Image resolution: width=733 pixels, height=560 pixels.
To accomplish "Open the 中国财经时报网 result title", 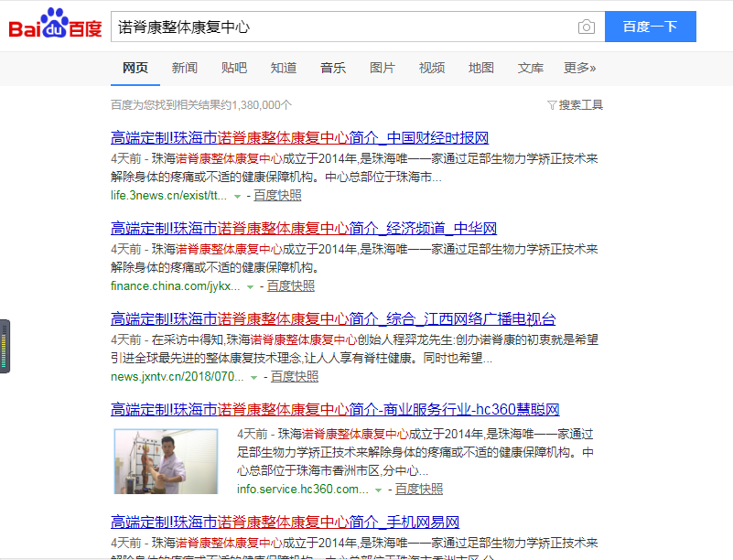I will point(299,138).
